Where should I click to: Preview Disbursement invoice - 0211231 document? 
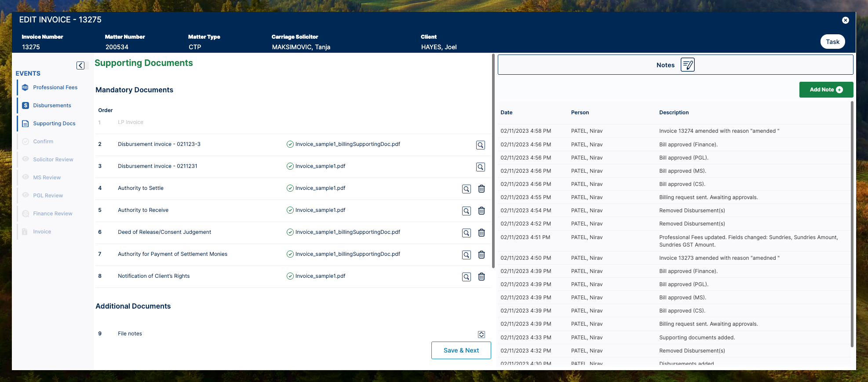481,167
